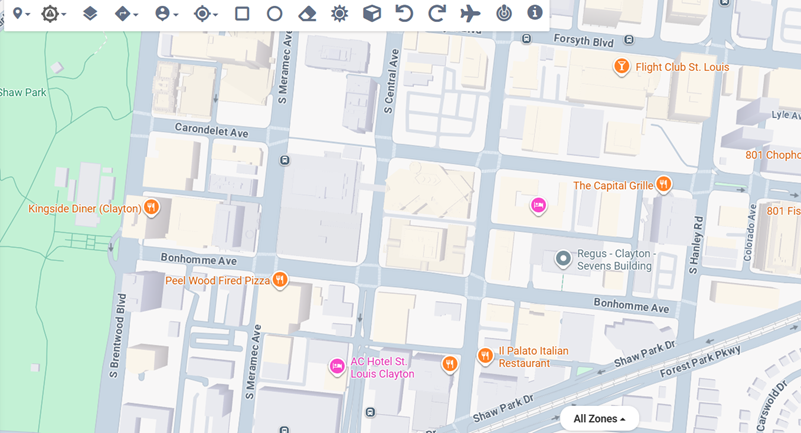
Task: Click the Bonhomme Ave label near Peel Pizza
Action: tap(199, 259)
